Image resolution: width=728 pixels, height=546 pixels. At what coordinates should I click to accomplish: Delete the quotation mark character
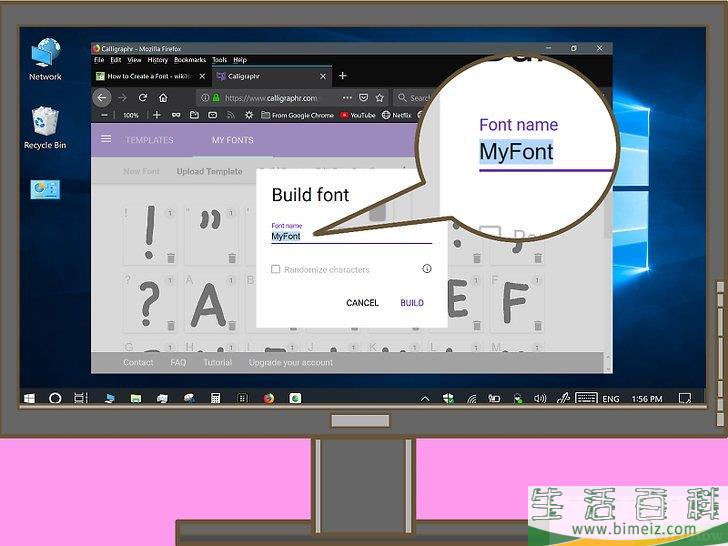pos(232,258)
